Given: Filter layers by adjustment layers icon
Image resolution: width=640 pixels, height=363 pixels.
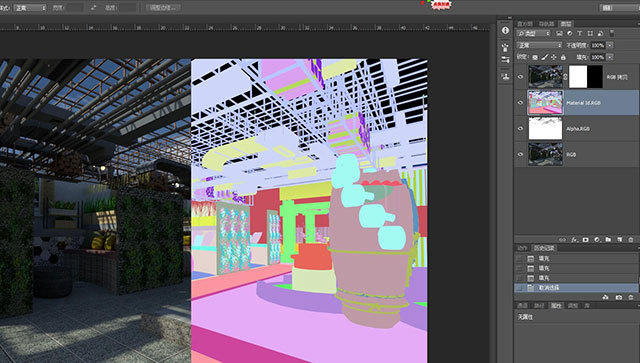Looking at the screenshot, I should tap(569, 33).
